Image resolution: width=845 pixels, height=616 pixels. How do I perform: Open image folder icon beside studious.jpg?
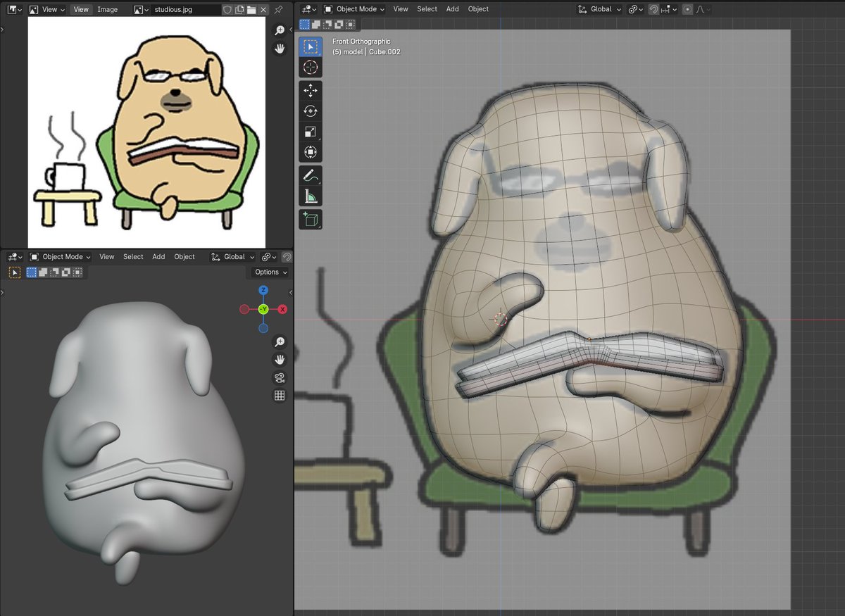[x=251, y=10]
